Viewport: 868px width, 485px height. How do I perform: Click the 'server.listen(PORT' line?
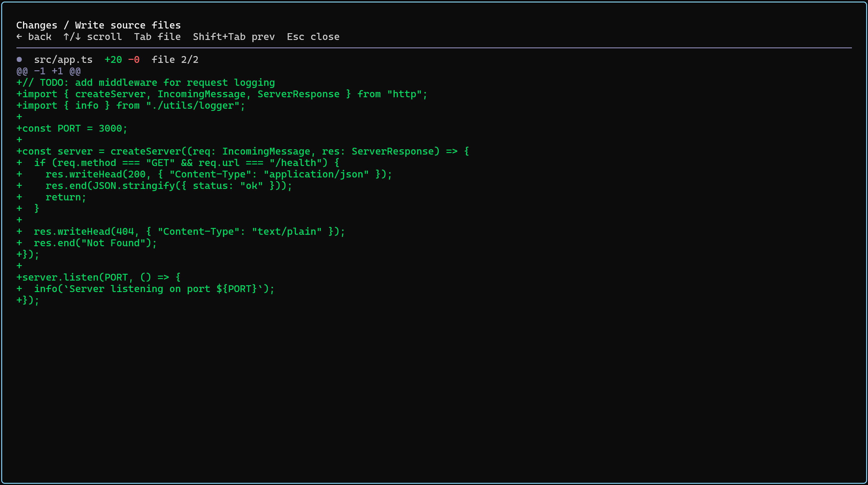[98, 277]
